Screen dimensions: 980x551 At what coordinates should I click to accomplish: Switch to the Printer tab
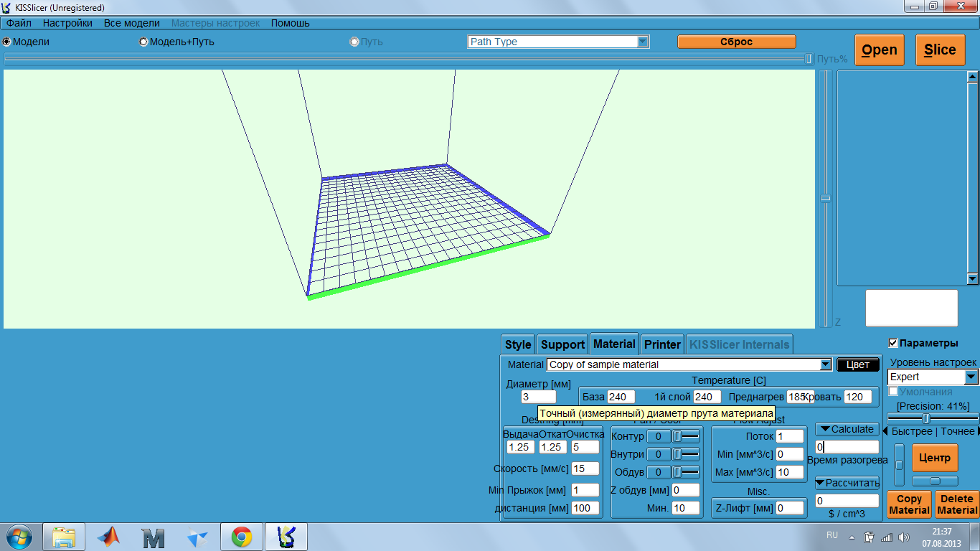662,344
